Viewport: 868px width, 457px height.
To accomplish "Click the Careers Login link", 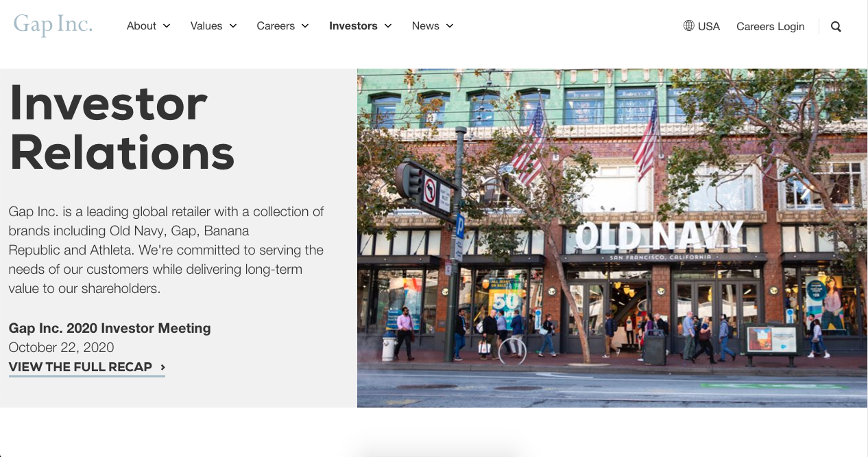I will click(770, 26).
